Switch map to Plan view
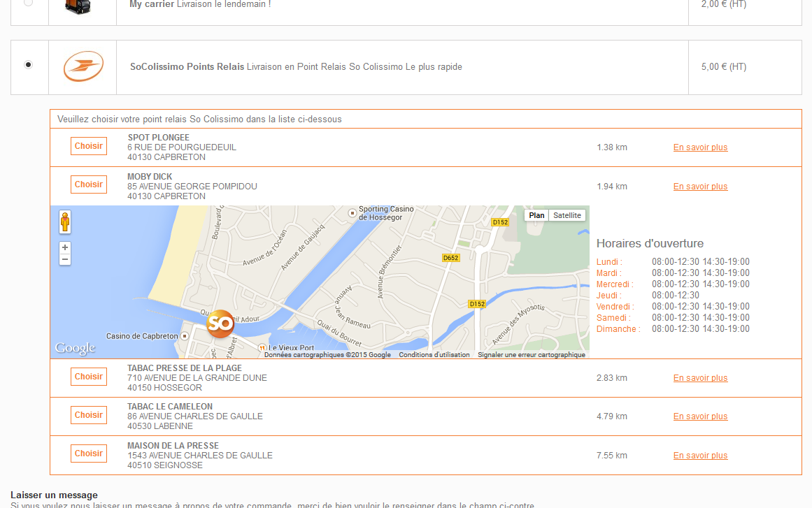812x508 pixels. [x=536, y=215]
